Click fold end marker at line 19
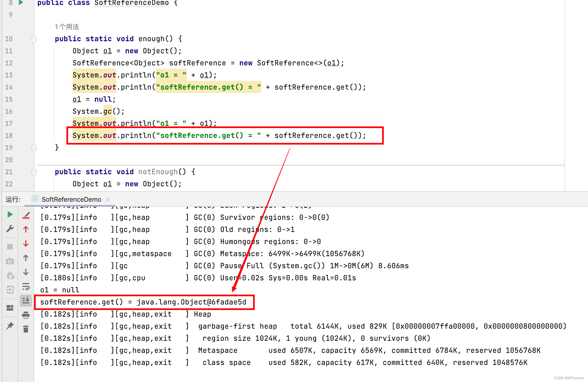Viewport: 588px width, 382px height. (34, 148)
